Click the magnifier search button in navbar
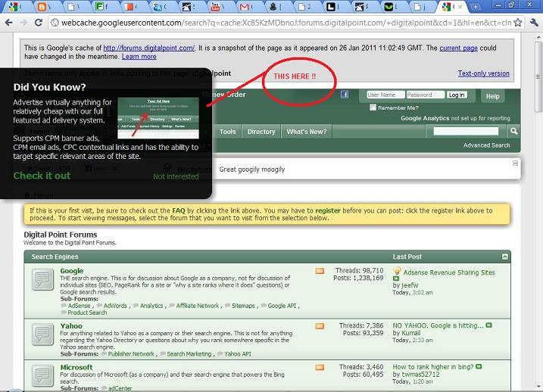 pos(513,131)
